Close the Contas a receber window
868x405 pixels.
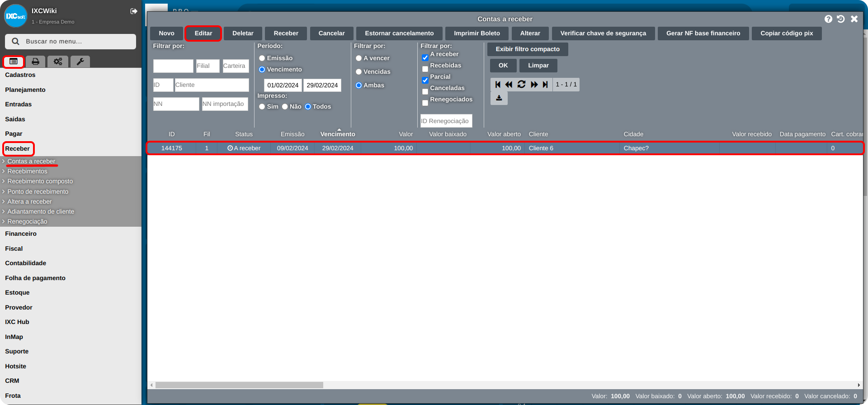tap(854, 19)
